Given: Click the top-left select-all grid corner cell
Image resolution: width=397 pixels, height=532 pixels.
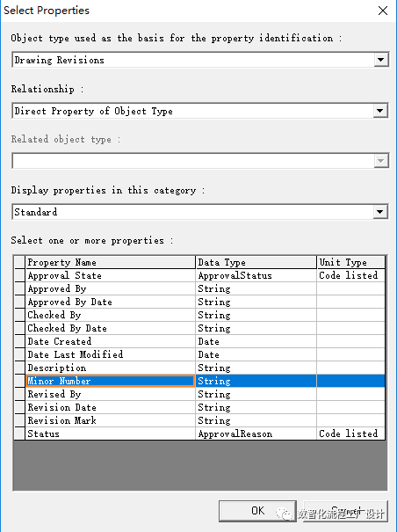Looking at the screenshot, I should (19, 262).
